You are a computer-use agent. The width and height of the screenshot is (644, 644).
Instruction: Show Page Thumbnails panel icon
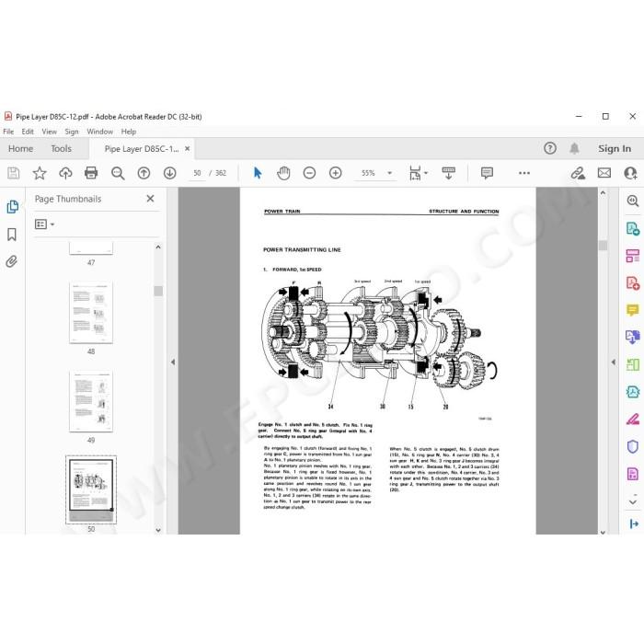[12, 207]
